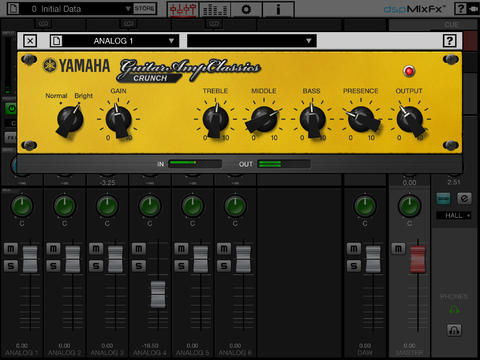The height and width of the screenshot is (360, 480).
Task: Click the STORE button
Action: pos(144,8)
